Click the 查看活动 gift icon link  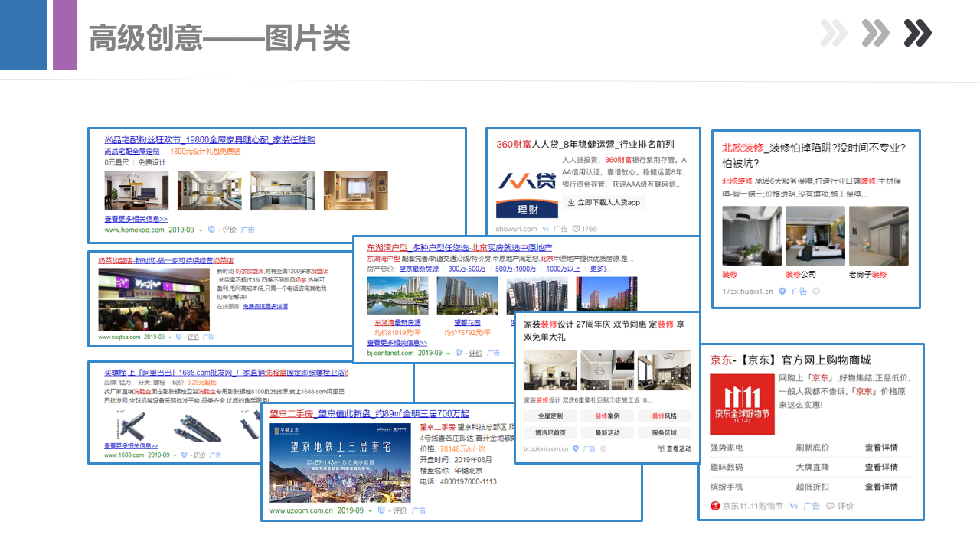tap(675, 449)
